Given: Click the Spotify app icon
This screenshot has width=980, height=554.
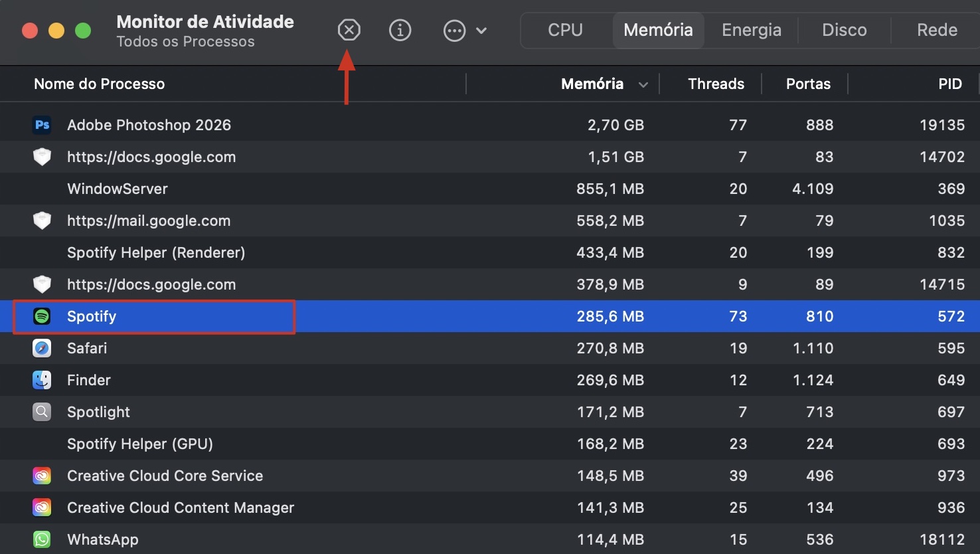Looking at the screenshot, I should pyautogui.click(x=41, y=316).
